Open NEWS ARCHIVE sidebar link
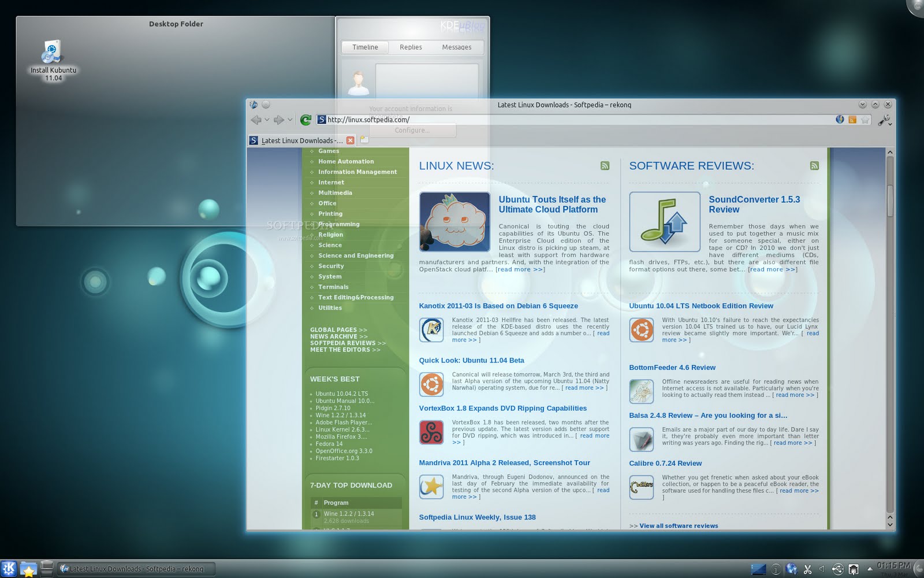924x578 pixels. coord(338,336)
